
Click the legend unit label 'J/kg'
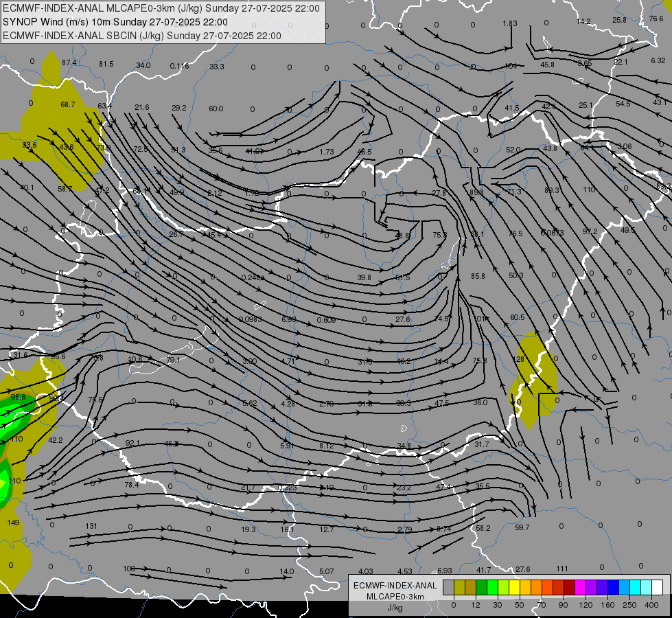coord(395,608)
